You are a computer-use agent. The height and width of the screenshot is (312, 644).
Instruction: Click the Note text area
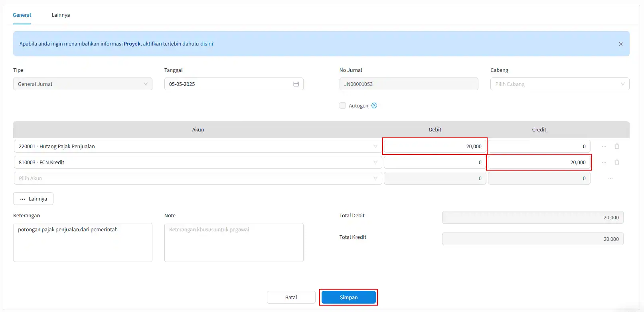[x=234, y=242]
